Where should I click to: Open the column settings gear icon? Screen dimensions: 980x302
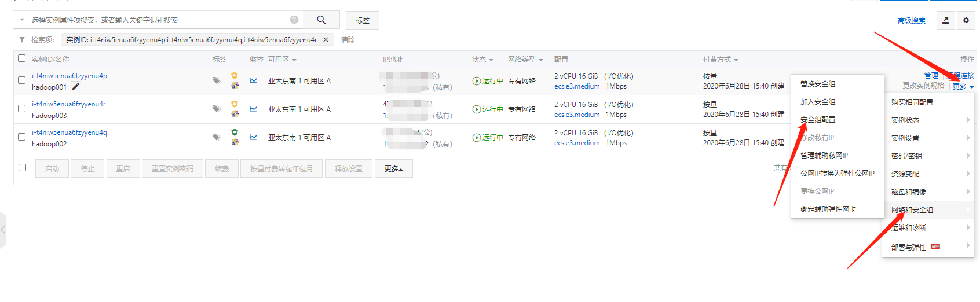pos(966,20)
